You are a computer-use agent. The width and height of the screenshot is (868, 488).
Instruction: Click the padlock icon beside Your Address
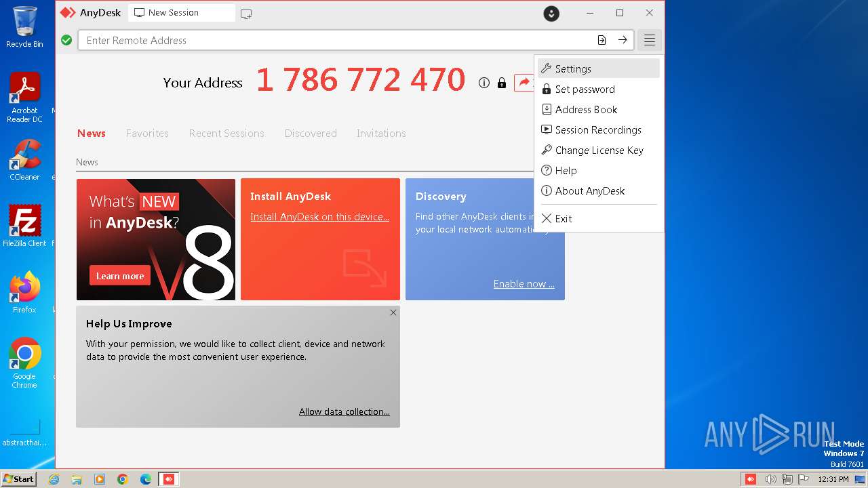pyautogui.click(x=502, y=83)
